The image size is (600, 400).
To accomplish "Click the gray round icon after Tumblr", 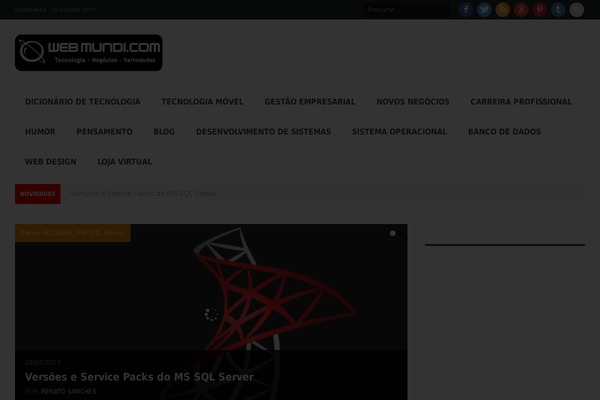I will pyautogui.click(x=577, y=10).
